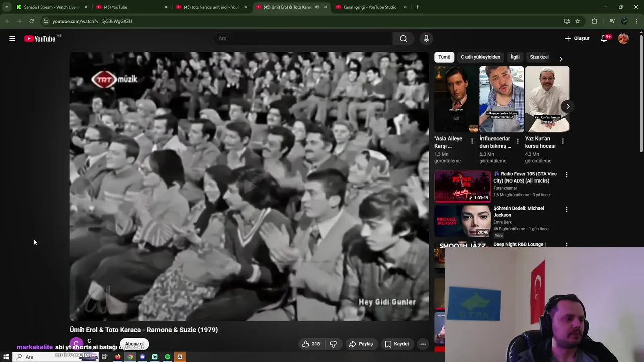Open the YouTube hamburger guide menu
Viewport: 644px width, 362px height.
12,39
